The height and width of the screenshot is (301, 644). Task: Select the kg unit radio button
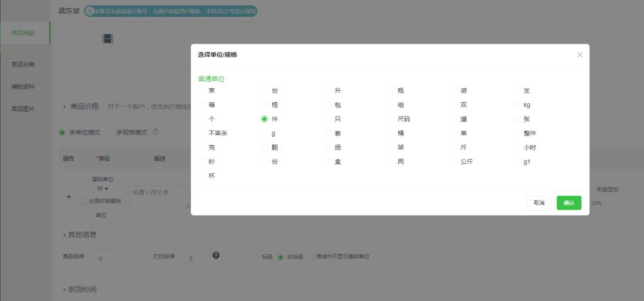coord(516,105)
